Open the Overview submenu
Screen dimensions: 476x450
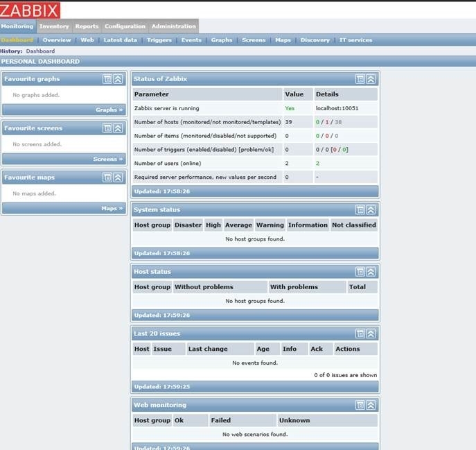pos(57,40)
